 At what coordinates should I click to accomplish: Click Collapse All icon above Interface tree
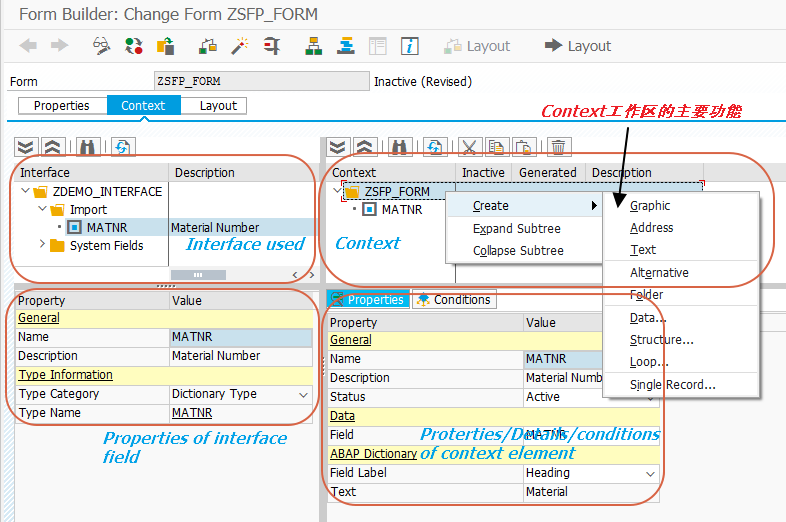pyautogui.click(x=53, y=147)
